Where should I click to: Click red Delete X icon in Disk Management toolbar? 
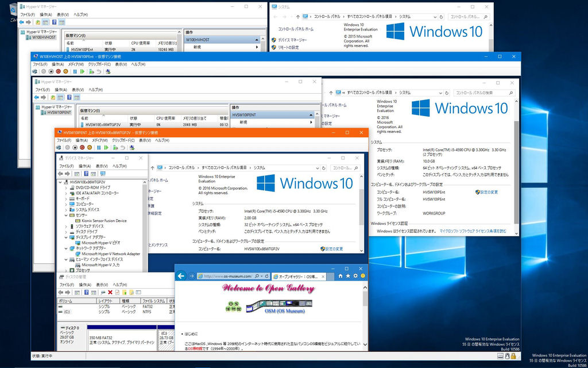click(110, 292)
